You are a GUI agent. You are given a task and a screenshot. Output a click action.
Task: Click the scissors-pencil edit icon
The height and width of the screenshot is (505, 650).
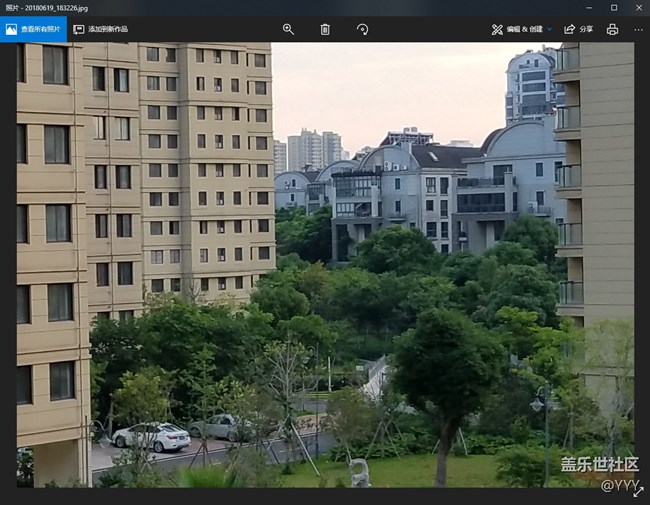(x=497, y=29)
